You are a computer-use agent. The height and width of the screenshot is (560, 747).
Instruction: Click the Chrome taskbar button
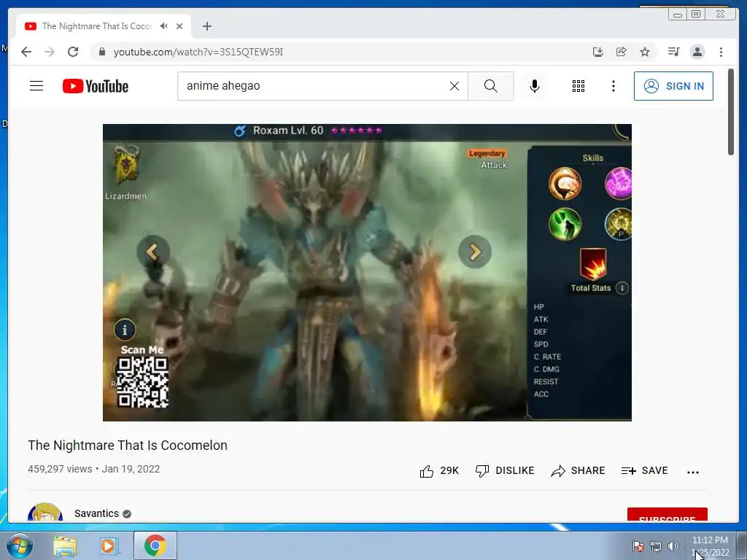tap(155, 545)
